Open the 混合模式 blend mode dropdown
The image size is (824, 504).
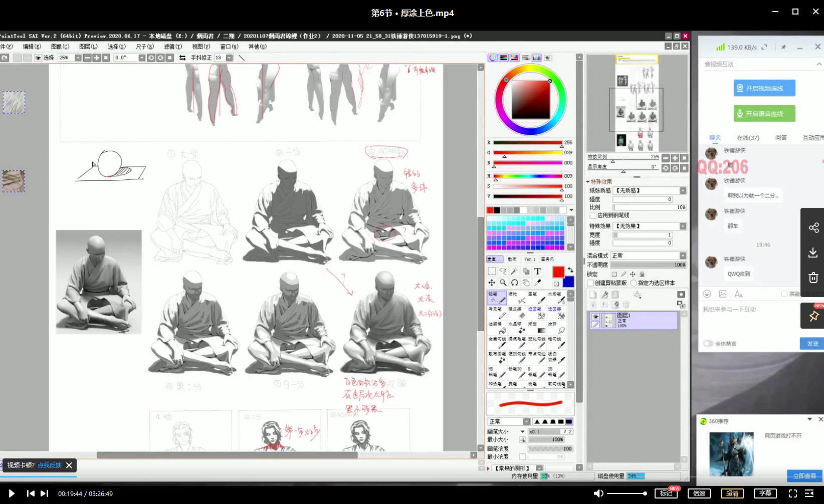pos(683,256)
